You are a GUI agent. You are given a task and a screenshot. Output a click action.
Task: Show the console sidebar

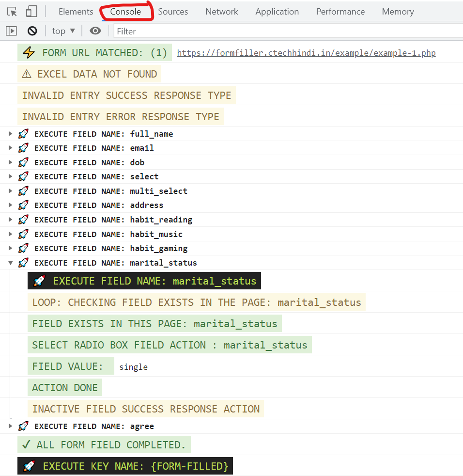11,31
